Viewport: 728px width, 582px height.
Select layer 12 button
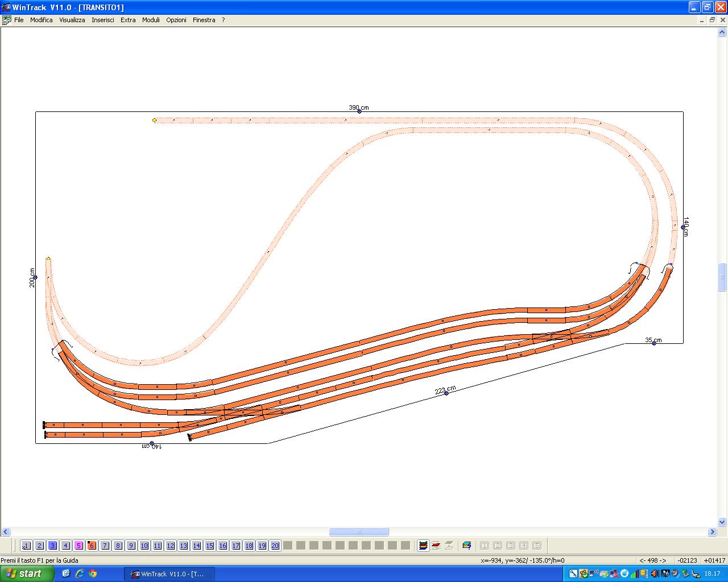point(170,546)
